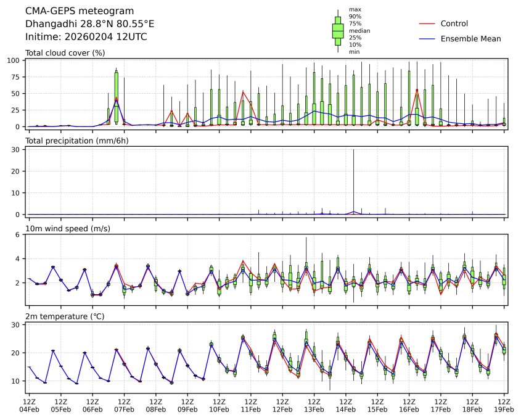Select the "Control" legend label
Viewport: 521px width, 420px height.
click(x=454, y=23)
